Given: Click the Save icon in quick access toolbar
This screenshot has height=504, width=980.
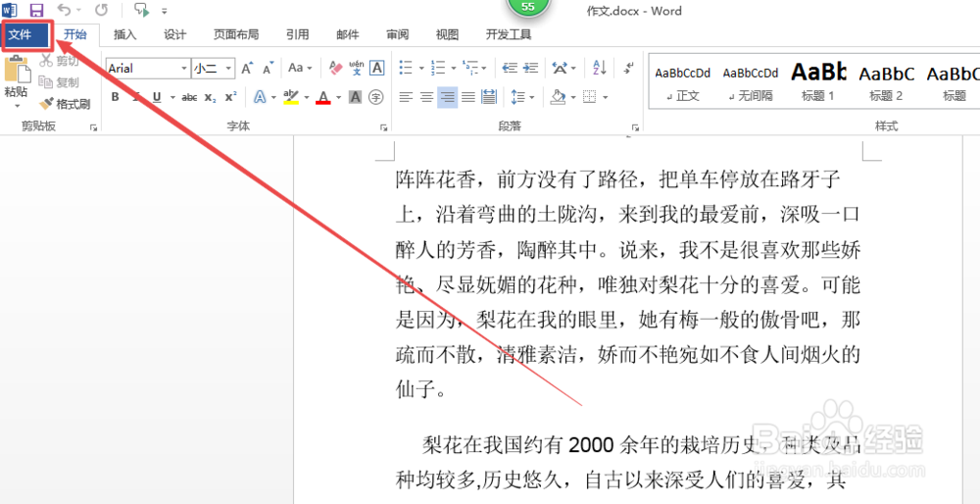Looking at the screenshot, I should [x=36, y=10].
